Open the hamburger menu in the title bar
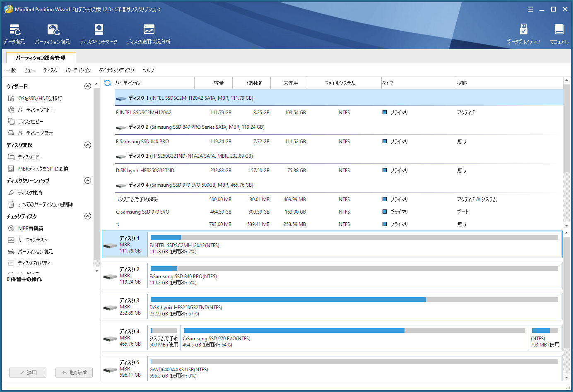Image resolution: width=573 pixels, height=392 pixels. [x=530, y=9]
